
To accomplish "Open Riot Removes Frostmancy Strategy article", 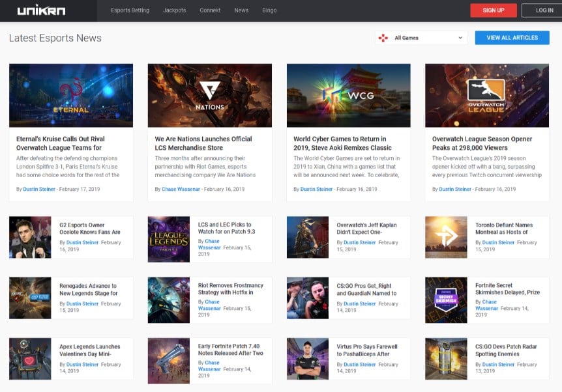I will coord(230,289).
